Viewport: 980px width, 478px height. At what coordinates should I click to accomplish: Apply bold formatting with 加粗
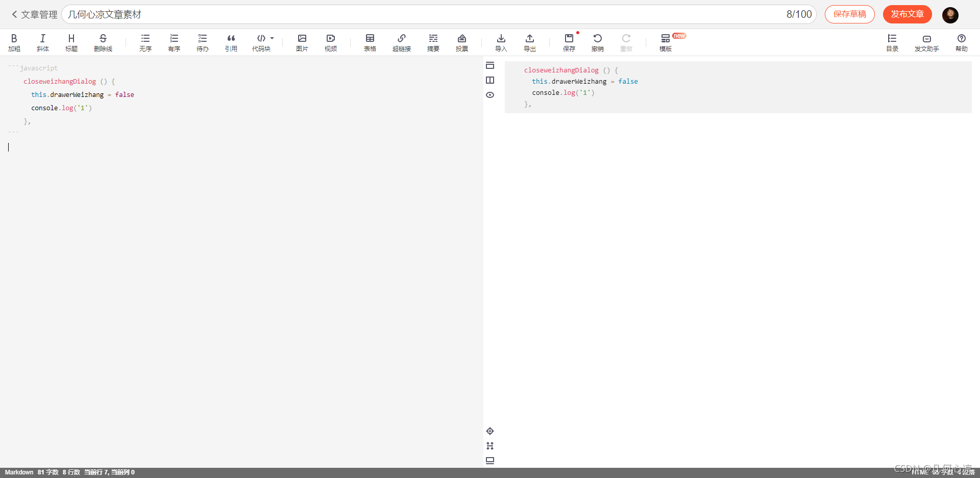click(14, 42)
